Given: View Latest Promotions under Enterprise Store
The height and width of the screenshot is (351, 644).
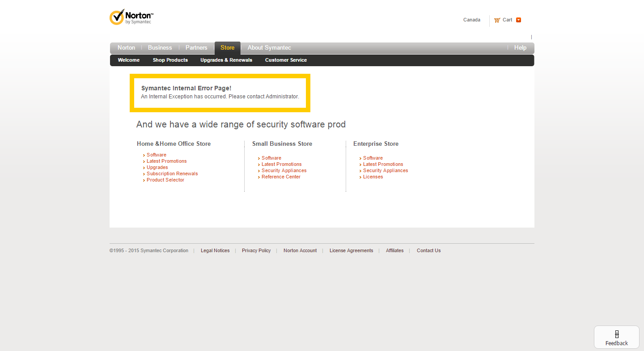Looking at the screenshot, I should [383, 164].
